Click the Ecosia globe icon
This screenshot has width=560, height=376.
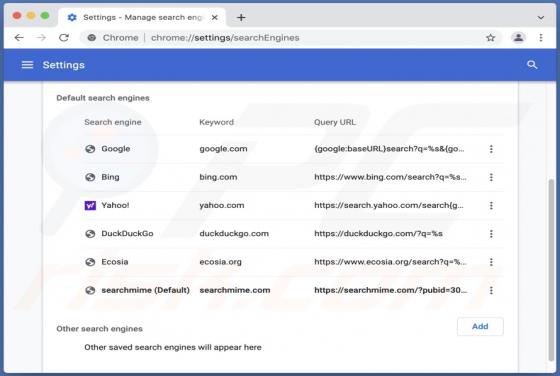90,262
